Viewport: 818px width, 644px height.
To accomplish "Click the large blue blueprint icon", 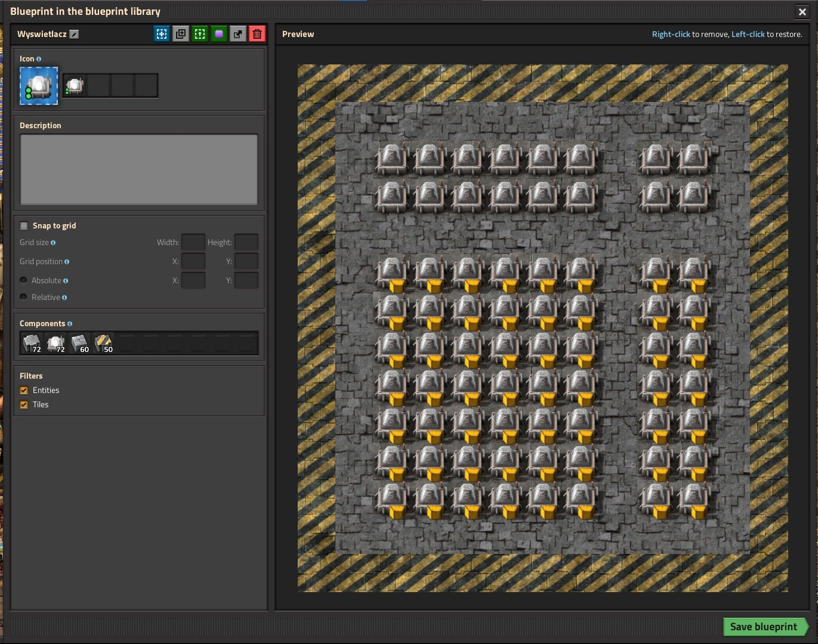I will 39,86.
